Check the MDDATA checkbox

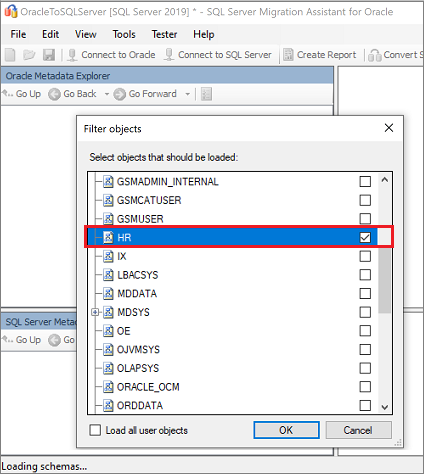[365, 294]
